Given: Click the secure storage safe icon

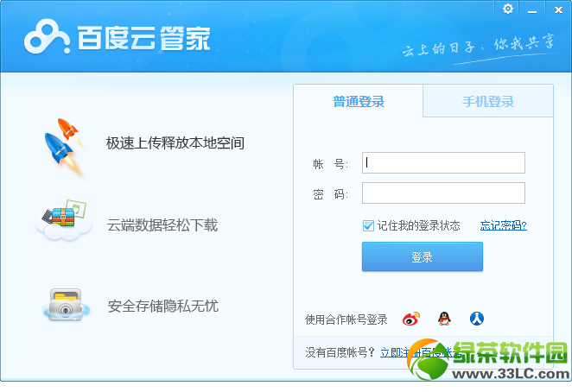Looking at the screenshot, I should click(66, 306).
